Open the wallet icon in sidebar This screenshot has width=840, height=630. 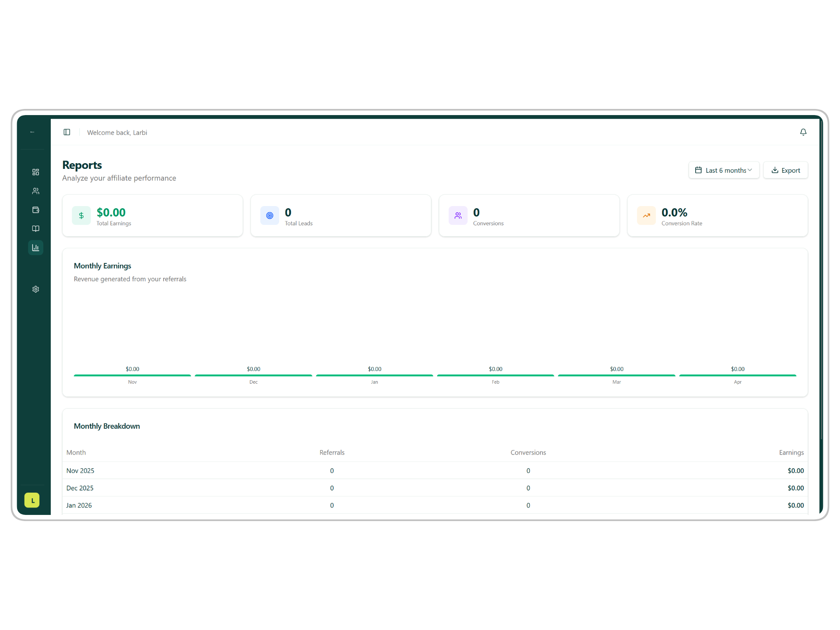click(x=35, y=210)
